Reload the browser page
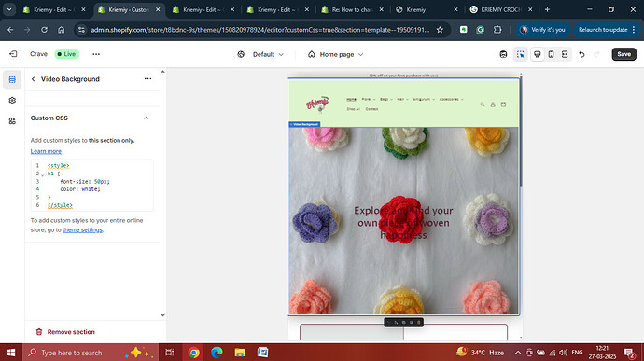This screenshot has height=361, width=644. tap(44, 30)
